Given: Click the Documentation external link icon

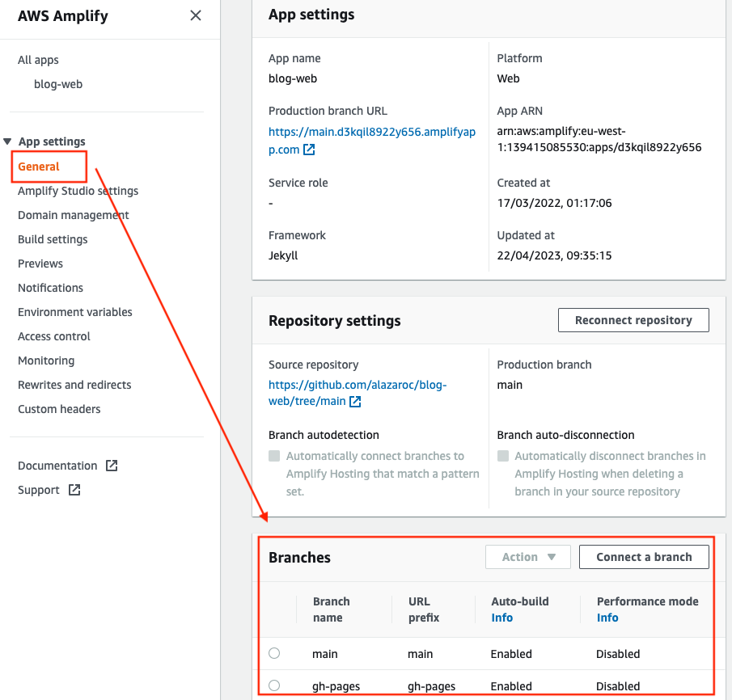Looking at the screenshot, I should coord(112,466).
